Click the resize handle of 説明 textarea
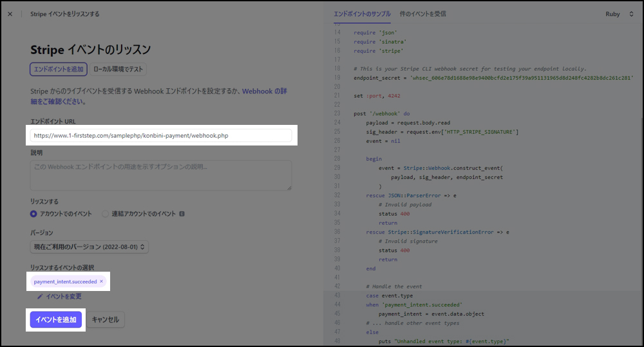 point(289,188)
